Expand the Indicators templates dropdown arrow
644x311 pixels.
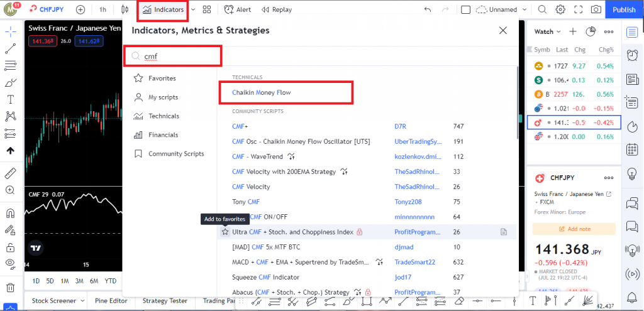click(193, 9)
